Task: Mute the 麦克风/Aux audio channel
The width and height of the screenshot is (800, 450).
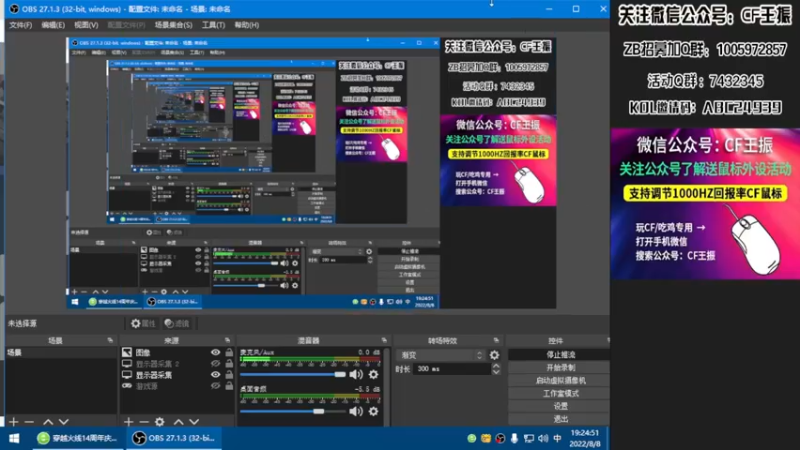Action: [356, 374]
